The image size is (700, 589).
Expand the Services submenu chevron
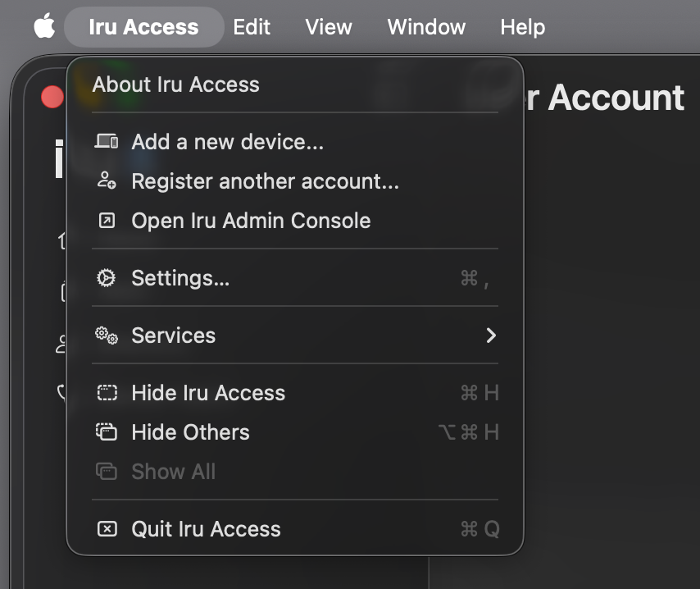[x=491, y=336]
